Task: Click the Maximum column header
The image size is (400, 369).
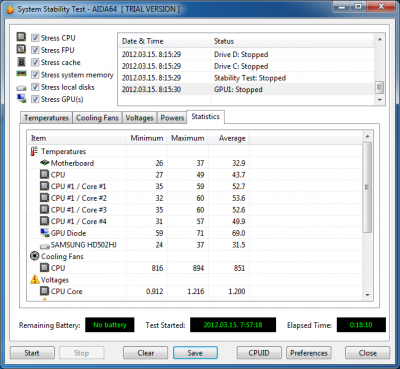Action: [x=188, y=138]
